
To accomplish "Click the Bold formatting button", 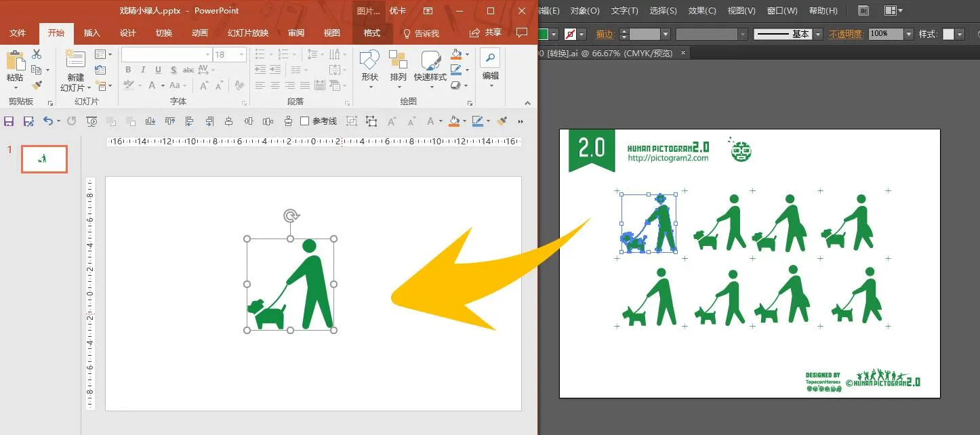I will tap(128, 70).
